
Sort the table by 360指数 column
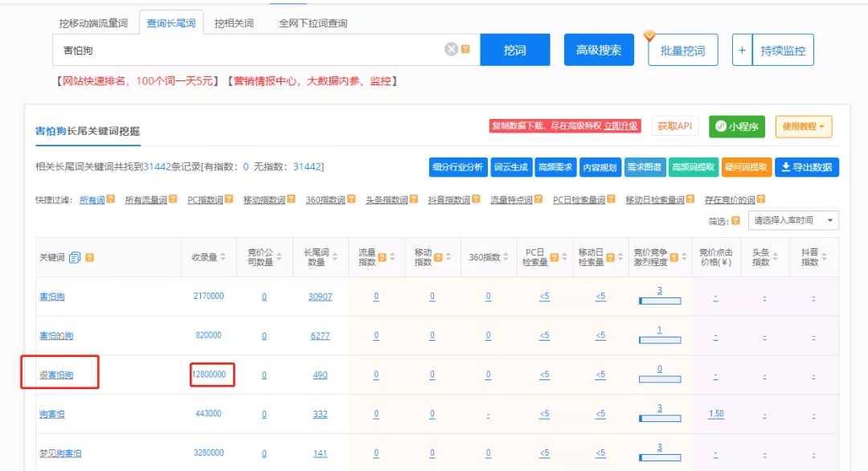tap(507, 257)
